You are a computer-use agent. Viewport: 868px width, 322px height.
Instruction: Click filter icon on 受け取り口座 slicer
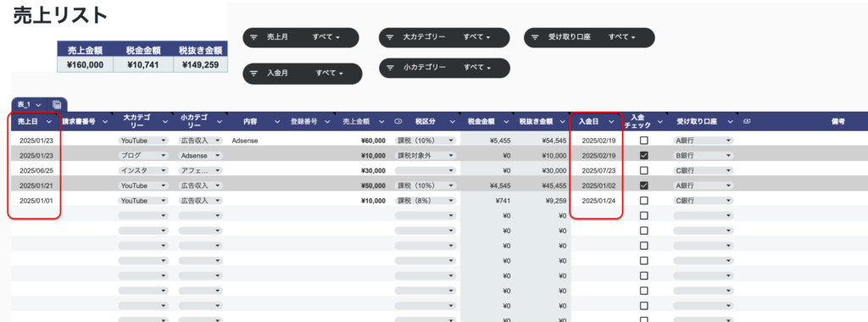pyautogui.click(x=536, y=37)
